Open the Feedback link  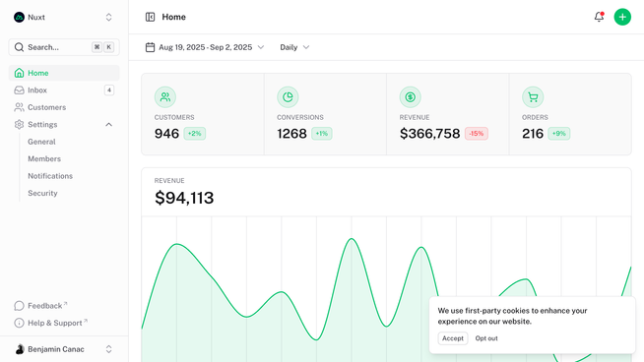pyautogui.click(x=44, y=306)
